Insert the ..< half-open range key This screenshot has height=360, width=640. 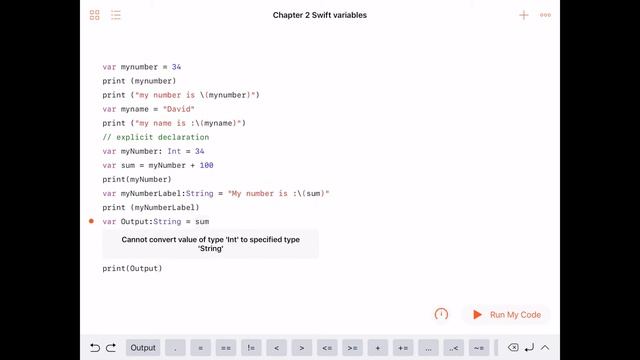453,348
